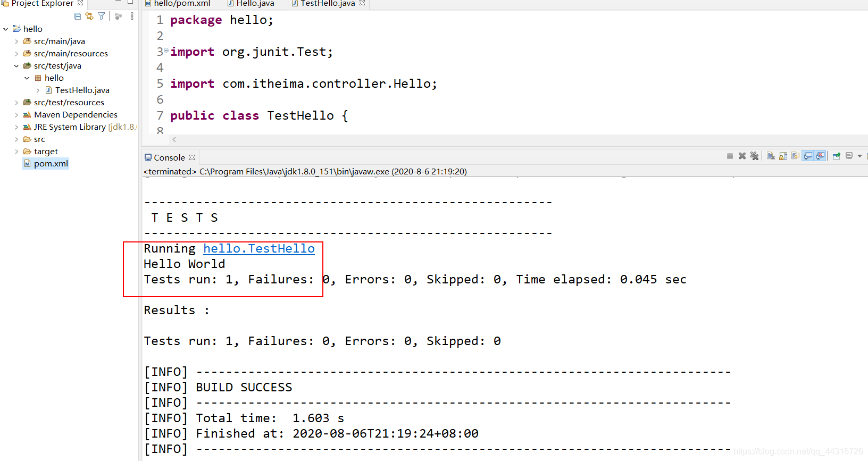868x461 pixels.
Task: Collapse the hello package node
Action: [27, 78]
